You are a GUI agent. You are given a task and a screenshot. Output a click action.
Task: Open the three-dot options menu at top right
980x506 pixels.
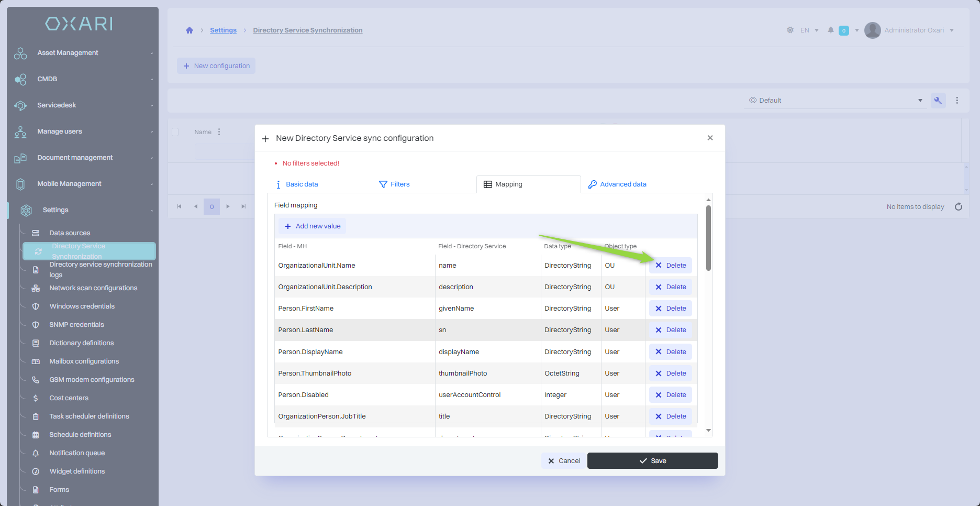pyautogui.click(x=957, y=101)
